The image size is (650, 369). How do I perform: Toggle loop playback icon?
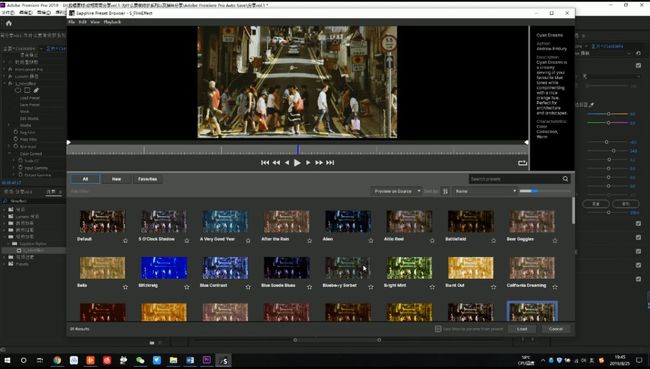tap(522, 163)
